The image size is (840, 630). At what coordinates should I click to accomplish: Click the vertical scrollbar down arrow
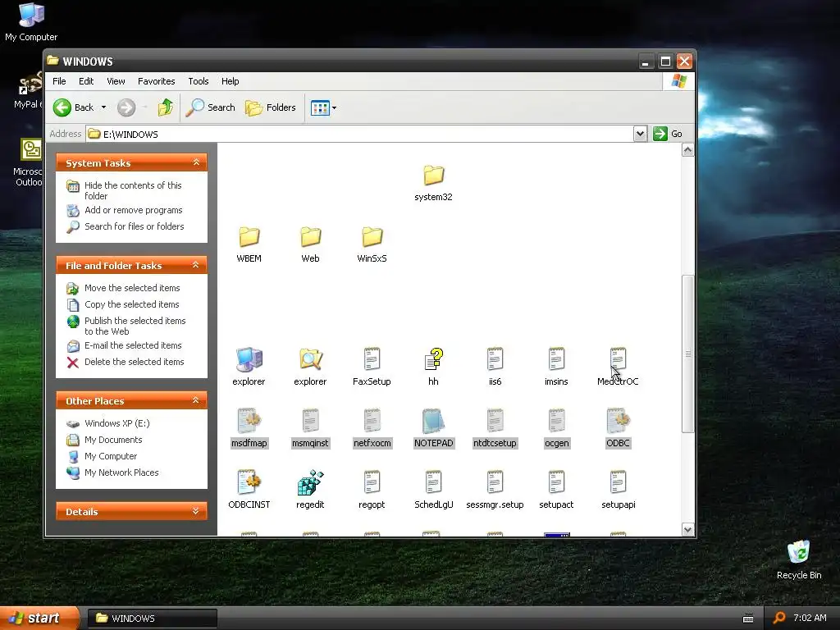[x=688, y=530]
